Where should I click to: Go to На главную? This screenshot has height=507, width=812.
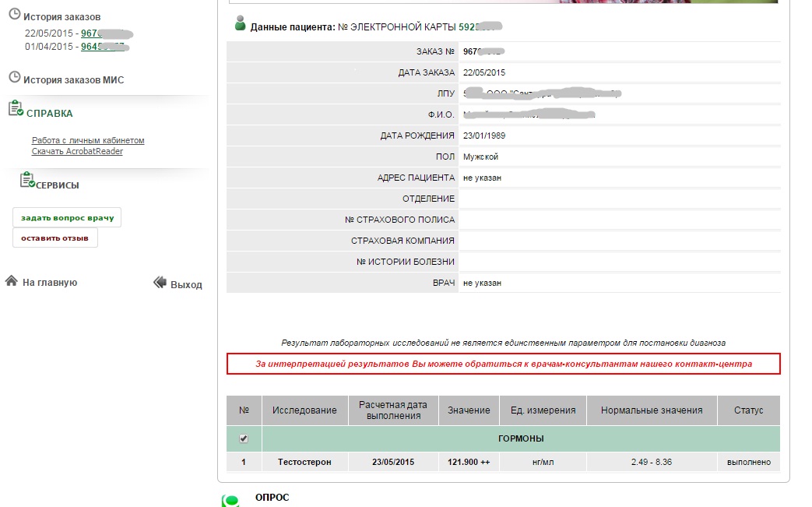[x=50, y=283]
